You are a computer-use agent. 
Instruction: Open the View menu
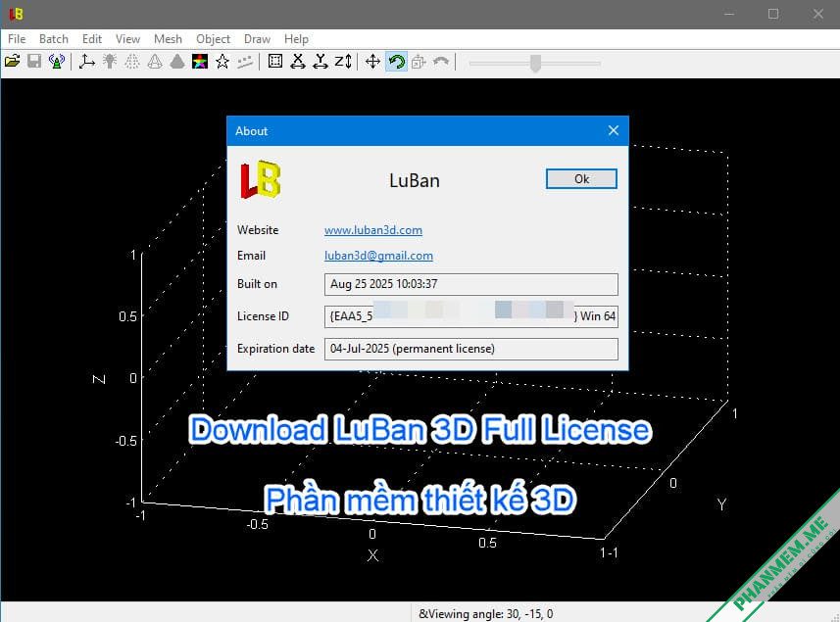[127, 39]
